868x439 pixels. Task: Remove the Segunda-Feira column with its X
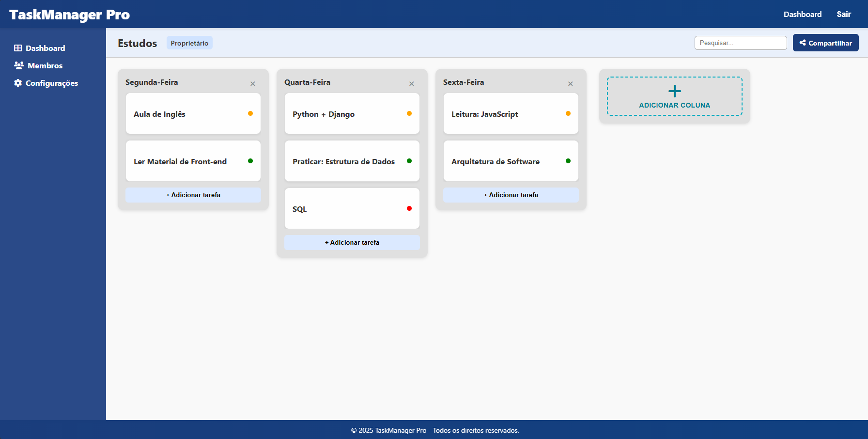(x=253, y=84)
